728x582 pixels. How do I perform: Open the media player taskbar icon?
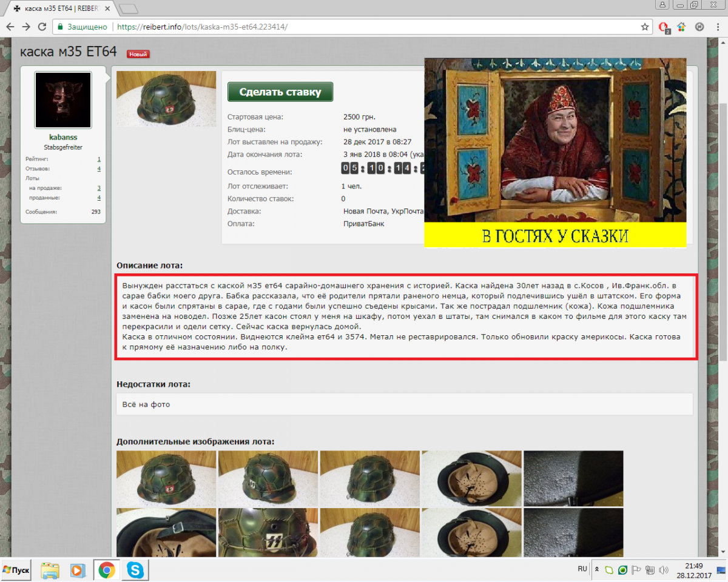[x=78, y=570]
